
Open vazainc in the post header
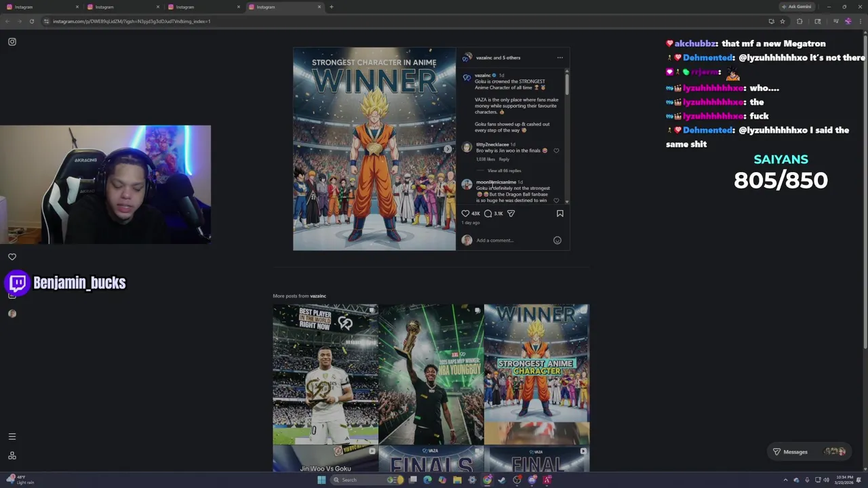pos(484,58)
